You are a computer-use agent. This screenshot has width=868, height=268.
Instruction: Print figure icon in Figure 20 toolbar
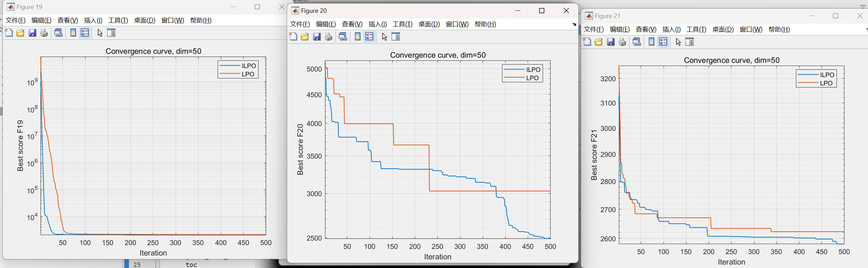click(328, 36)
